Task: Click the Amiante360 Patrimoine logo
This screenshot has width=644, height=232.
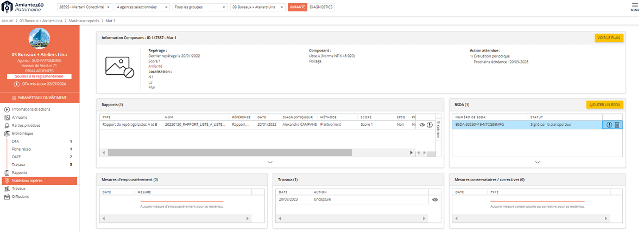Action: (x=26, y=8)
